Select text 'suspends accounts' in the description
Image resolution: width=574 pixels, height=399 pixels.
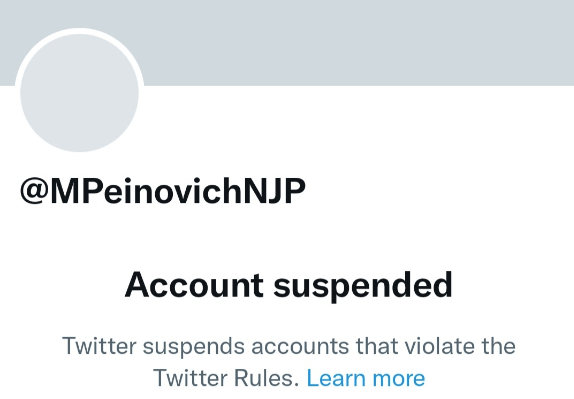(x=246, y=346)
